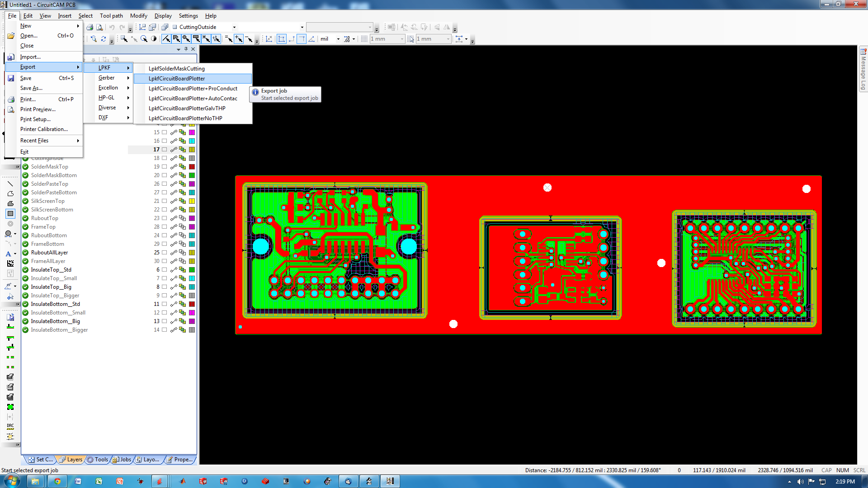
Task: Click the clock showing 2:19 PM
Action: click(x=845, y=482)
